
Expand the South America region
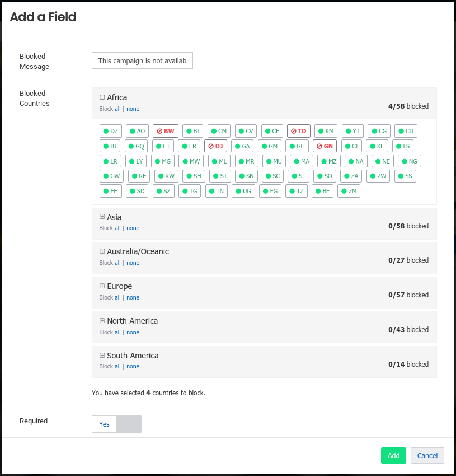[102, 356]
